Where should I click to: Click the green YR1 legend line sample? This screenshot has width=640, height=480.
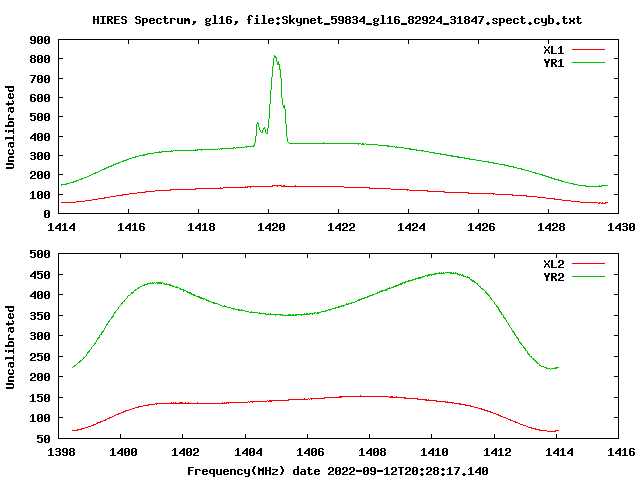coord(588,63)
